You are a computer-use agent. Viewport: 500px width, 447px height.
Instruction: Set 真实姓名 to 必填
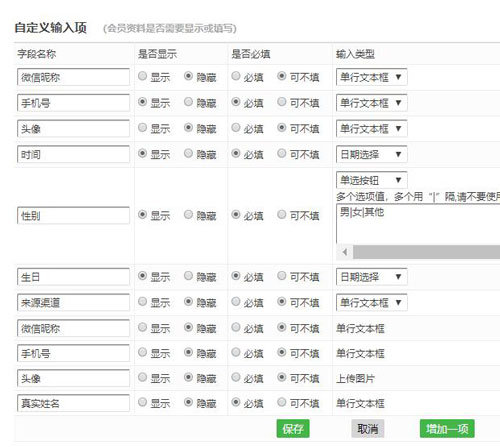coord(236,402)
